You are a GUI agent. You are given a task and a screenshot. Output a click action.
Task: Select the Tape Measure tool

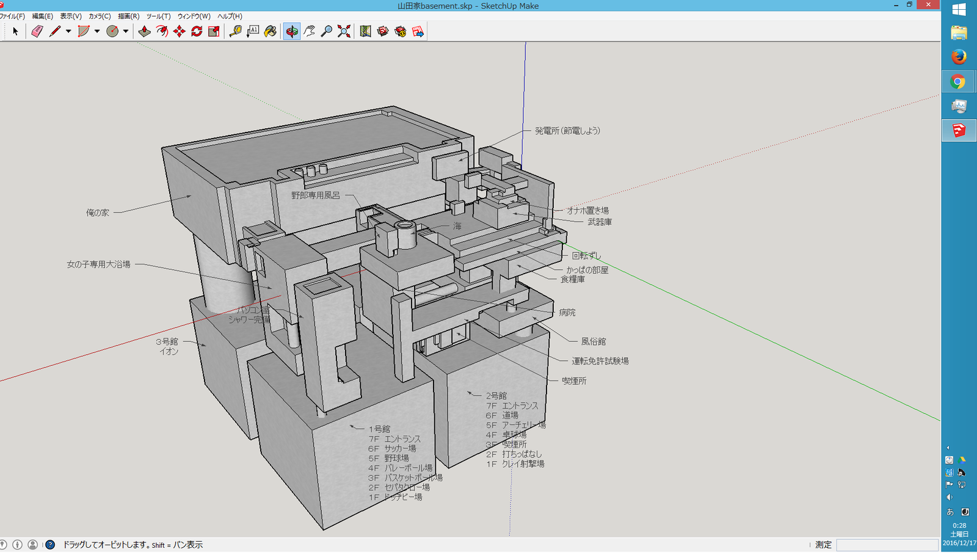point(235,31)
